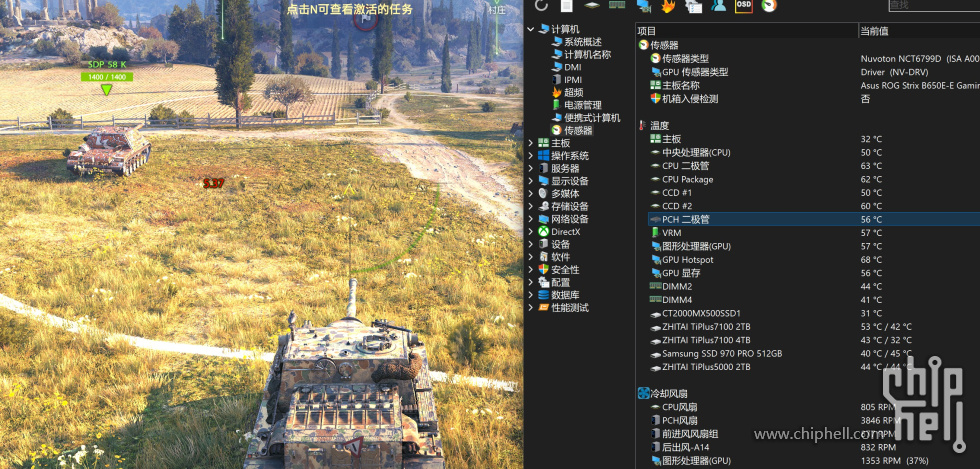
Task: Select the 后出风-A14 fan row
Action: [x=814, y=447]
